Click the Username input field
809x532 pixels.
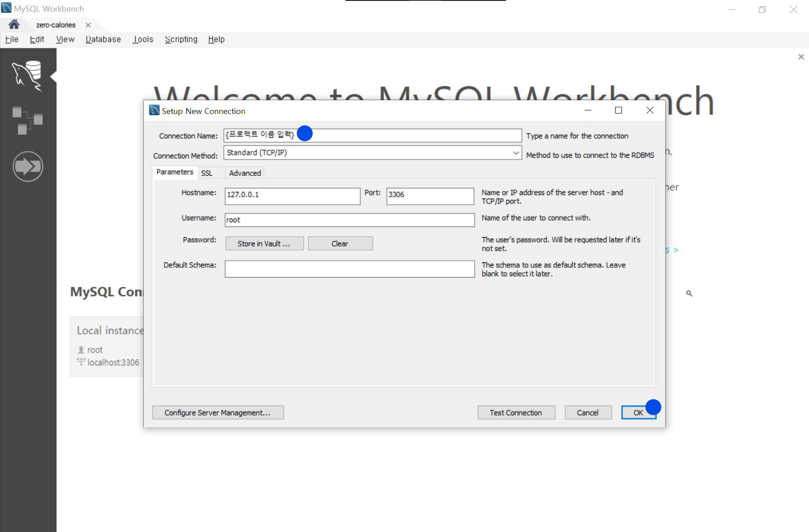[x=350, y=220]
